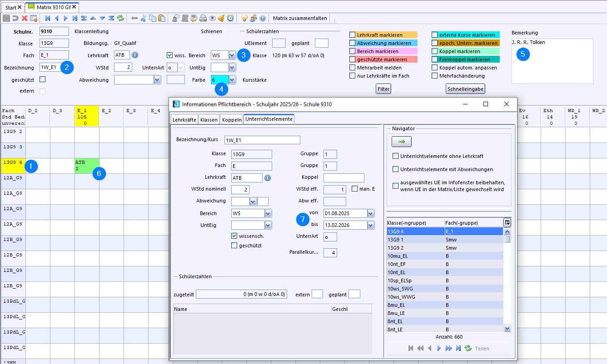Toggle the wissensch. checkbox in dialog
The image size is (607, 364).
[234, 236]
